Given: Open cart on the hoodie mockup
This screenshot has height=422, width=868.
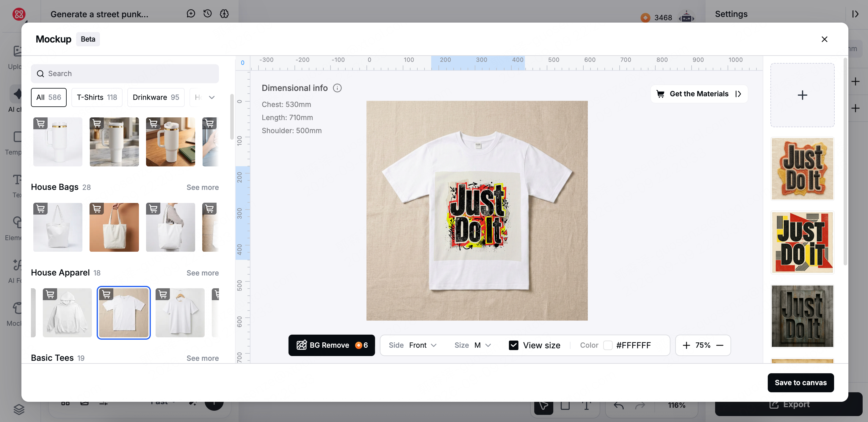Looking at the screenshot, I should 50,295.
